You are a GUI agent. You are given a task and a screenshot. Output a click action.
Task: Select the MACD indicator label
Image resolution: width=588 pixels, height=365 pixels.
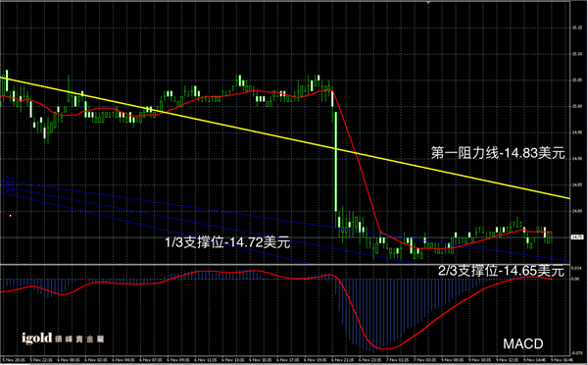point(522,343)
